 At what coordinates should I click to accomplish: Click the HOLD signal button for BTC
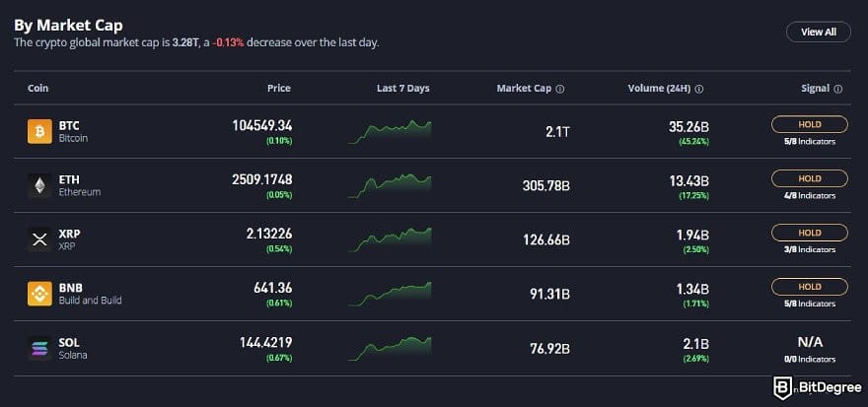click(x=810, y=124)
